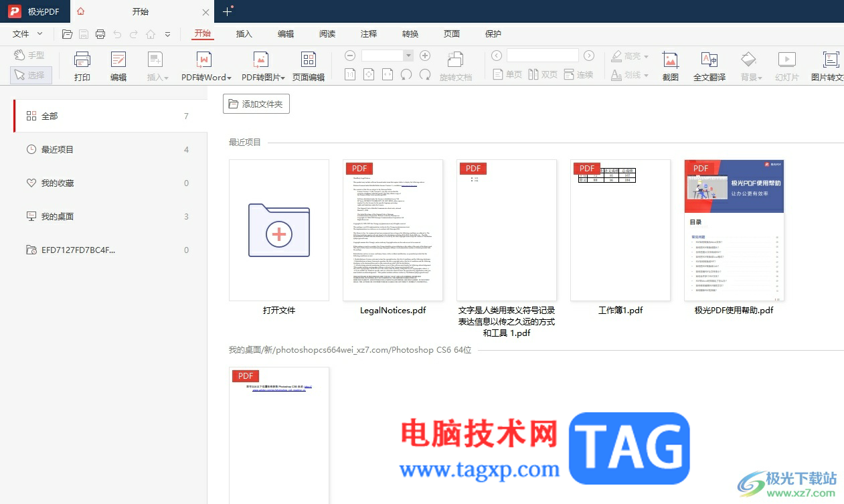The height and width of the screenshot is (504, 844).
Task: Open the PDF转图片 dropdown
Action: [x=263, y=67]
